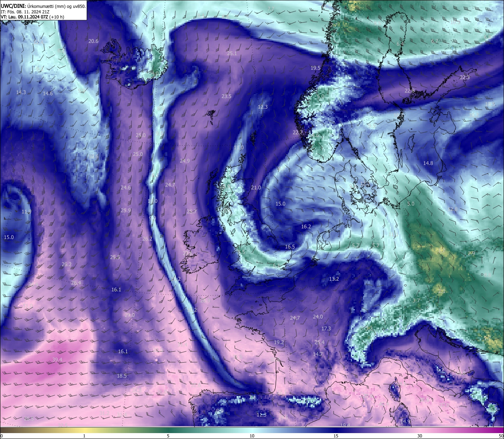The image size is (504, 439).
Task: Click the 21.0 value label
Action: click(x=256, y=187)
